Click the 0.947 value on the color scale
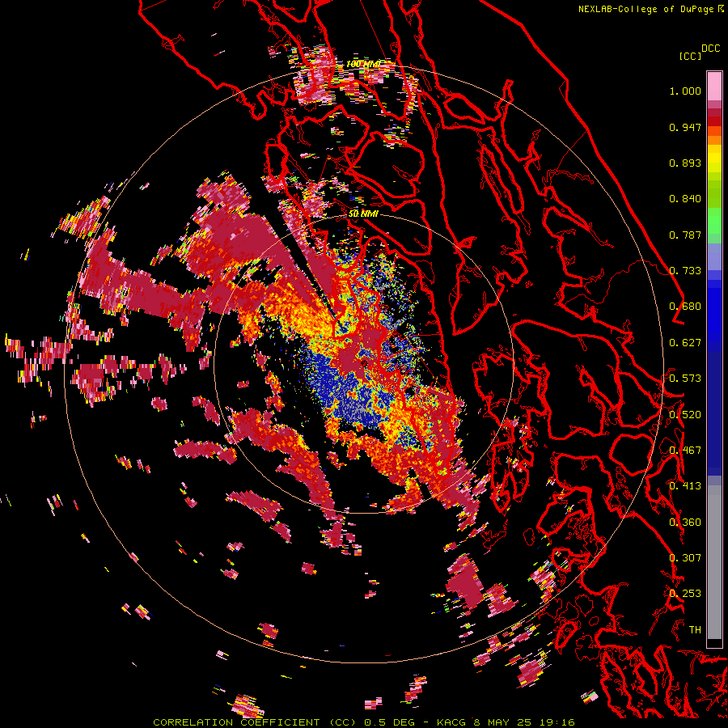 click(x=685, y=127)
